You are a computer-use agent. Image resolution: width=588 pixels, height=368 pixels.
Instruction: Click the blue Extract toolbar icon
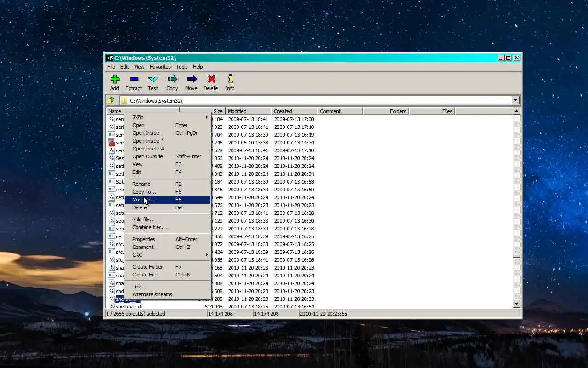[x=134, y=79]
